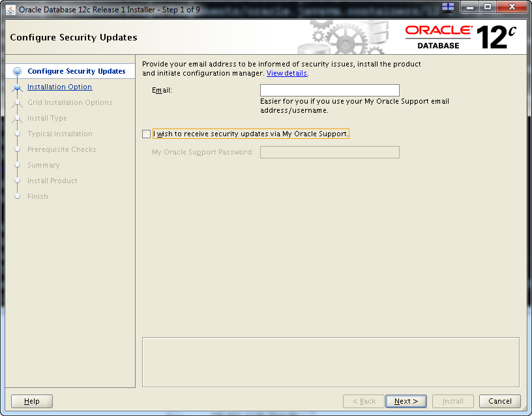Click the step bullet beside Prerequisite Checks
Image resolution: width=532 pixels, height=416 pixels.
click(x=17, y=149)
